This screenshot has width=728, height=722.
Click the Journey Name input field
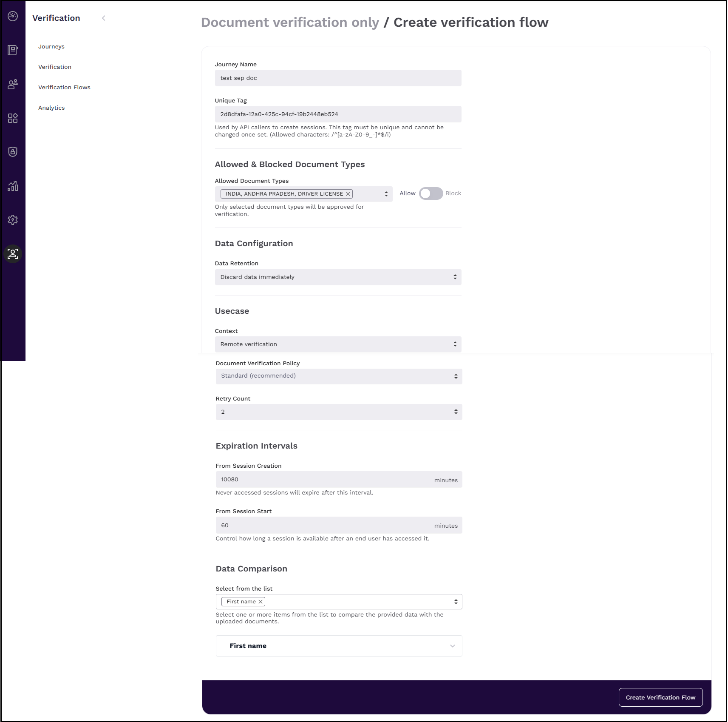coord(338,78)
